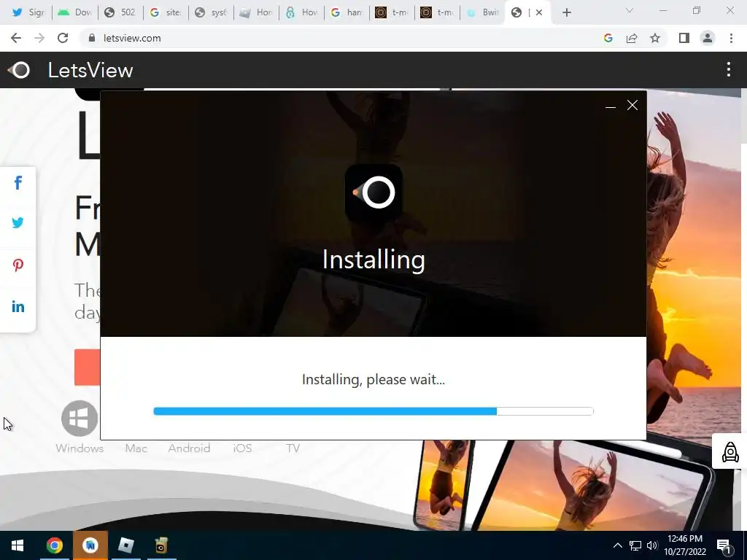
Task: Select the Android platform link
Action: [189, 448]
